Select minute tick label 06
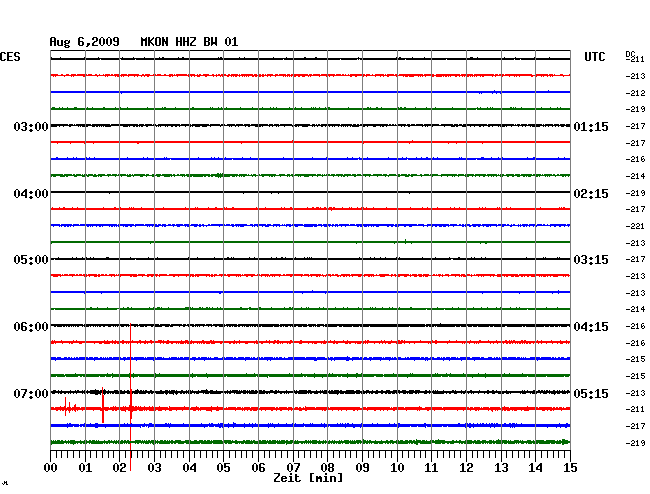 pyautogui.click(x=258, y=468)
